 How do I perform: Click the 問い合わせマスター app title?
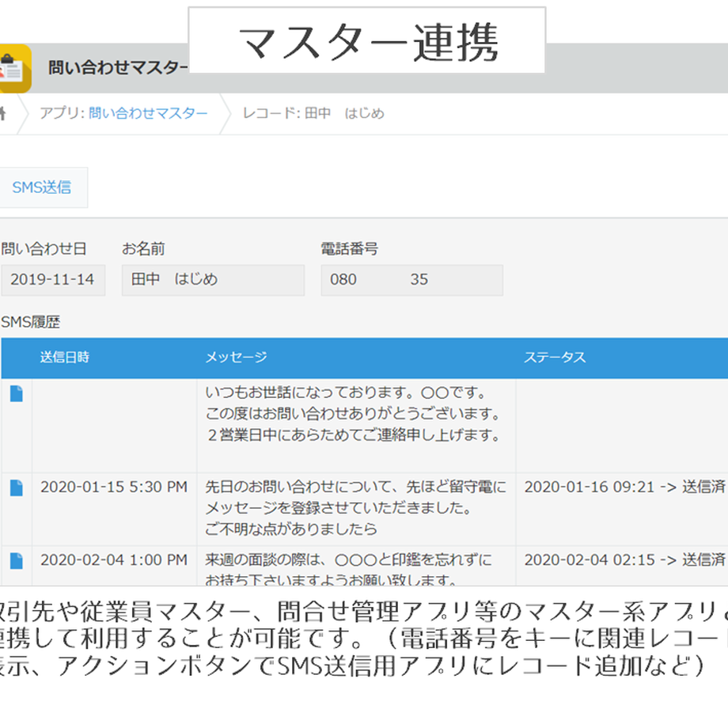(118, 68)
